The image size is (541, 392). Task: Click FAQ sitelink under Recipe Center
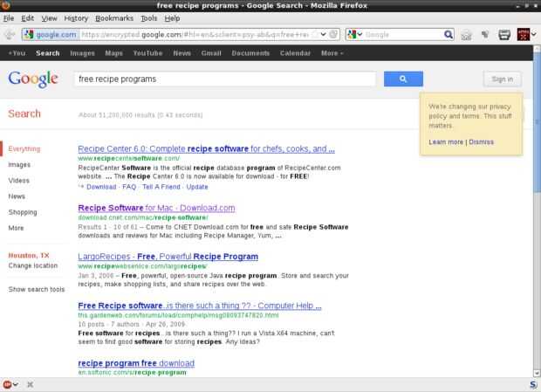click(x=129, y=187)
